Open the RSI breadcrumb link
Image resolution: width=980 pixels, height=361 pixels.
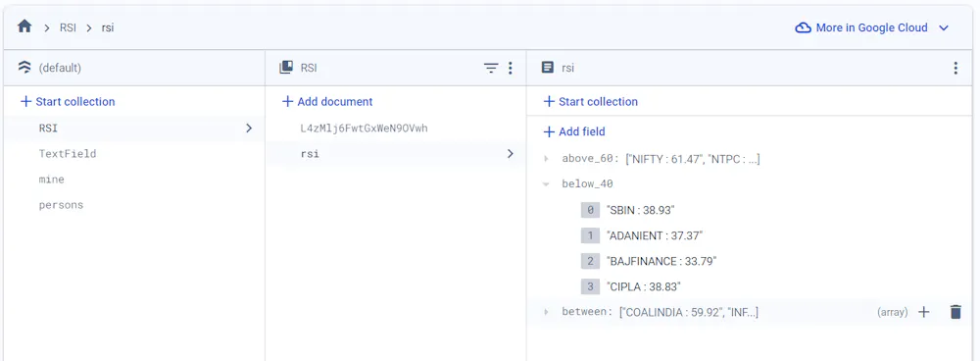68,28
